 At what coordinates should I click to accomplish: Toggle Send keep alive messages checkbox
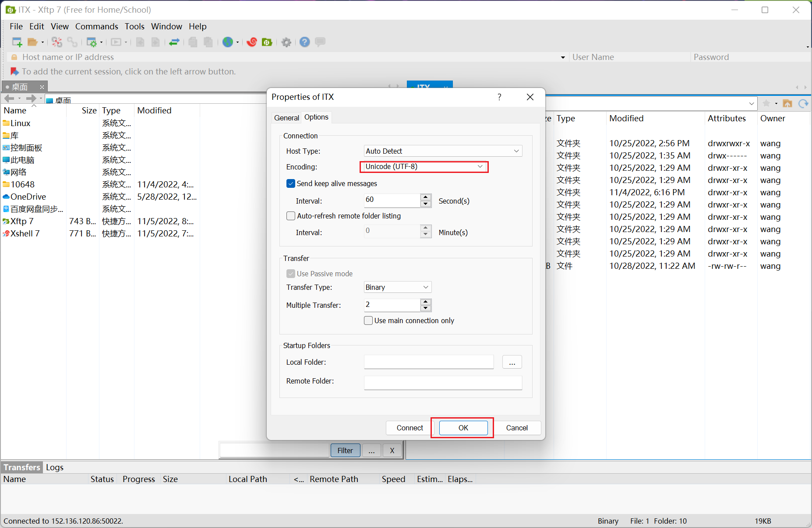pos(291,183)
